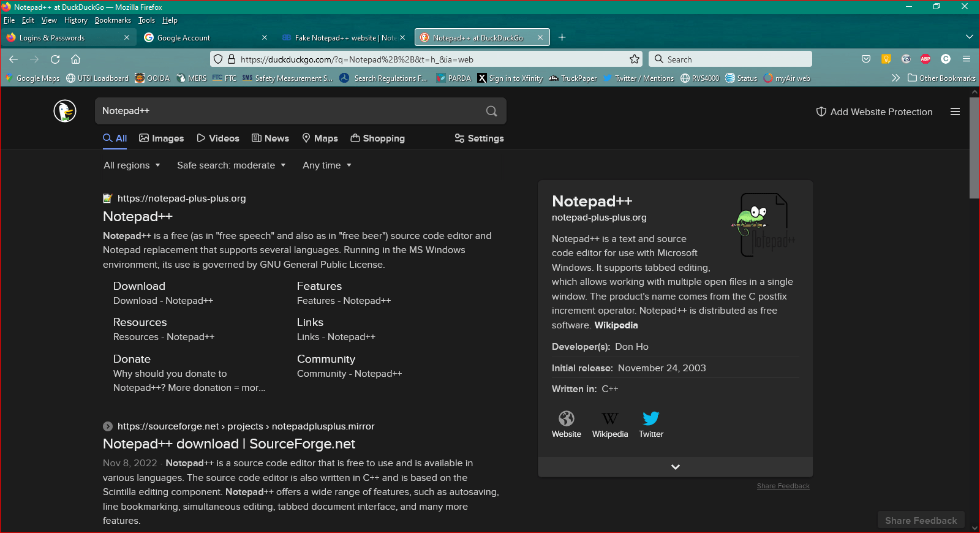Open the myAir web bookmark
Image resolution: width=980 pixels, height=533 pixels.
pos(787,78)
